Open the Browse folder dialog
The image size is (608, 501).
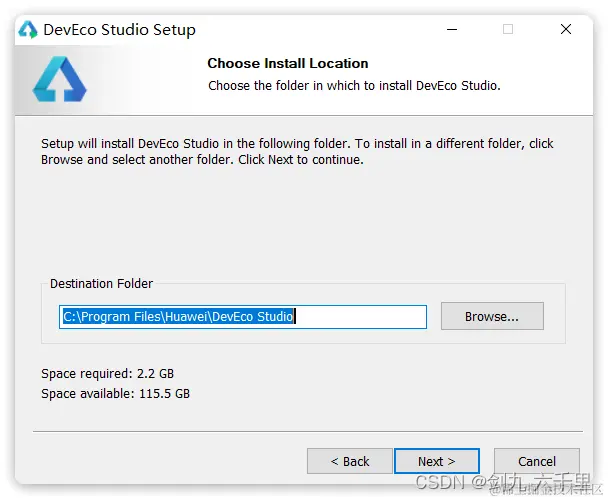pos(492,316)
